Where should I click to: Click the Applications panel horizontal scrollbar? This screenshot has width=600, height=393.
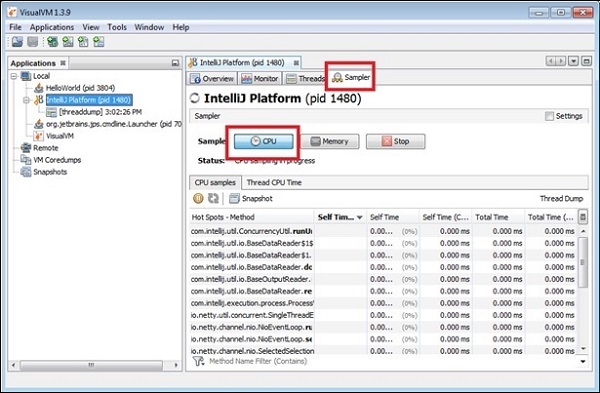[x=91, y=365]
